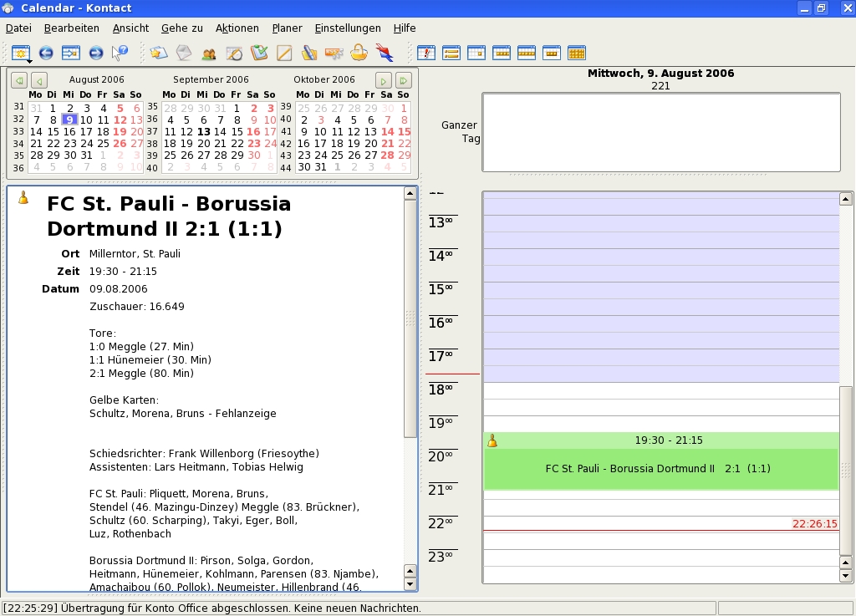Image resolution: width=856 pixels, height=616 pixels.
Task: Open the Ansicht menu
Action: pyautogui.click(x=130, y=28)
